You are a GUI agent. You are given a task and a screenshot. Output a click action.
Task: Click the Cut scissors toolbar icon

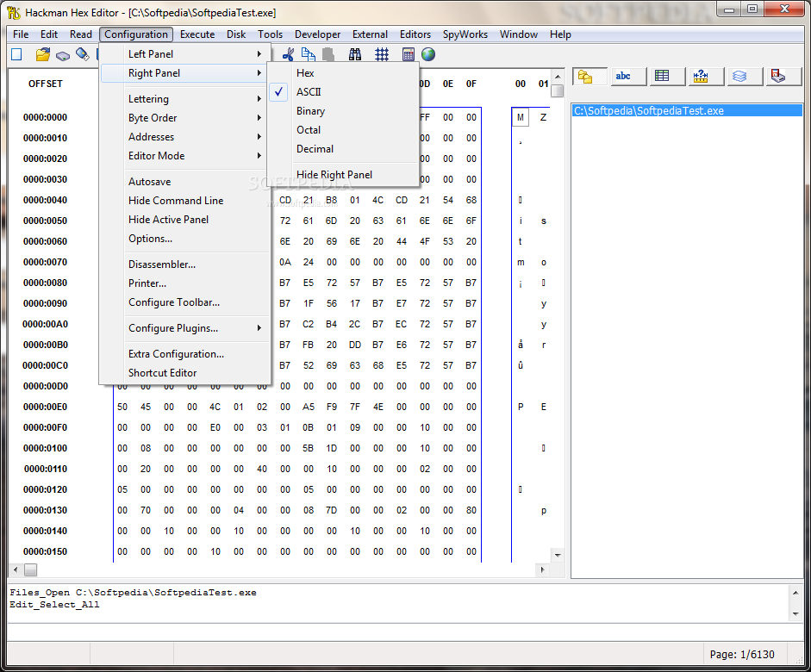click(288, 54)
